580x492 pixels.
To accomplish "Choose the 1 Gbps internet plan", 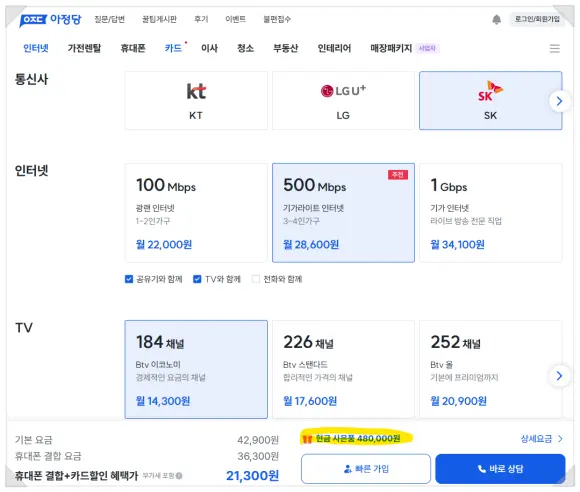I will 490,213.
